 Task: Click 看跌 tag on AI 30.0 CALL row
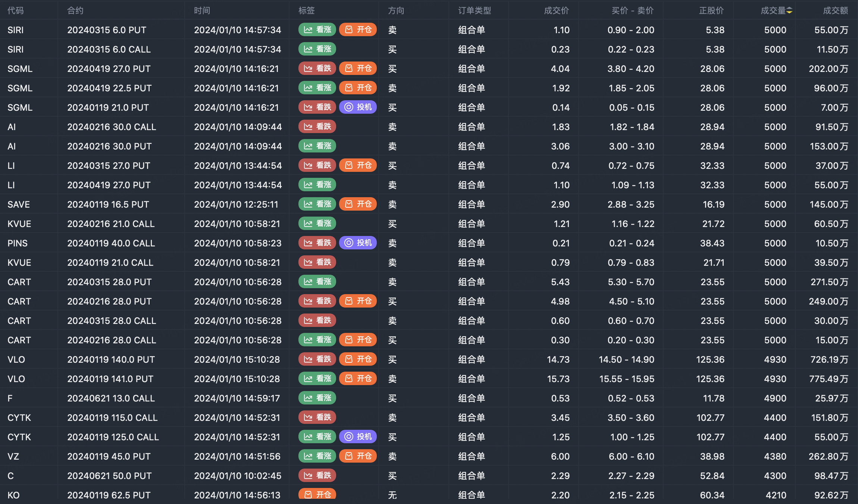click(317, 127)
